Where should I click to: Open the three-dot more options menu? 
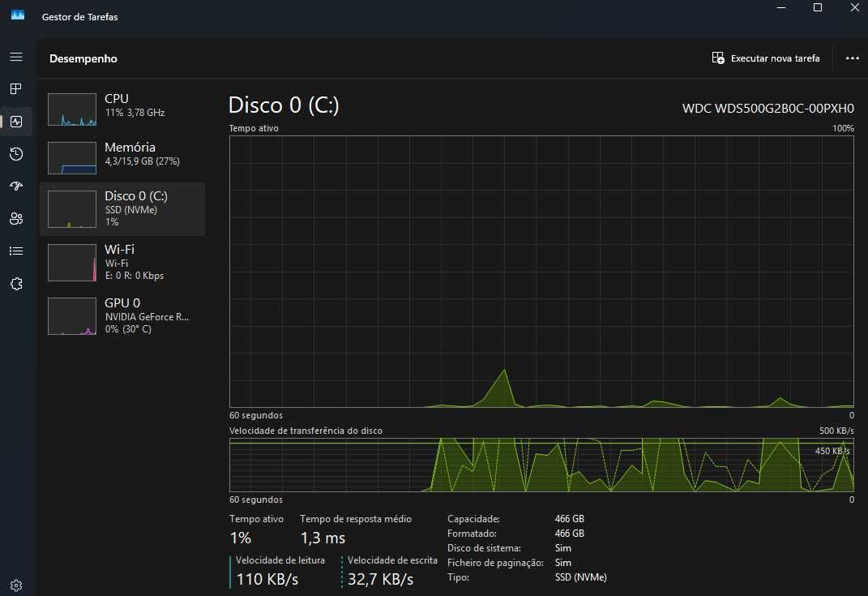coord(853,58)
